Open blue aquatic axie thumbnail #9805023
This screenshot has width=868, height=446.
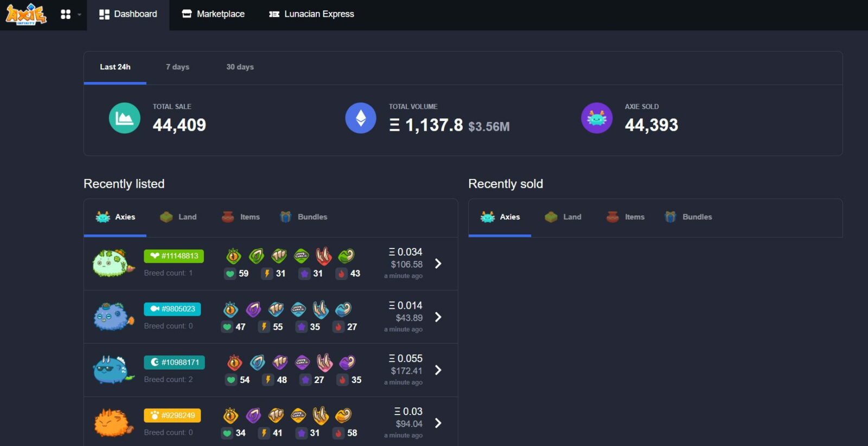click(x=113, y=317)
